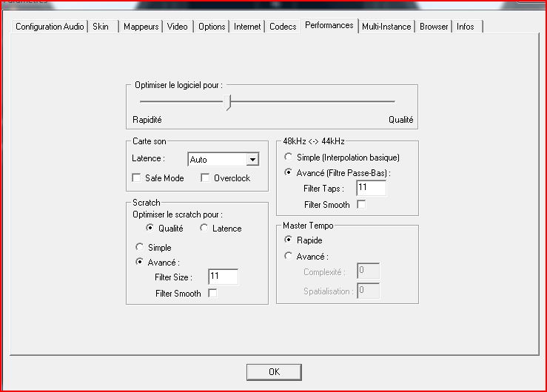This screenshot has height=392, width=547.
Task: Enable the Overclock checkbox
Action: [x=205, y=178]
